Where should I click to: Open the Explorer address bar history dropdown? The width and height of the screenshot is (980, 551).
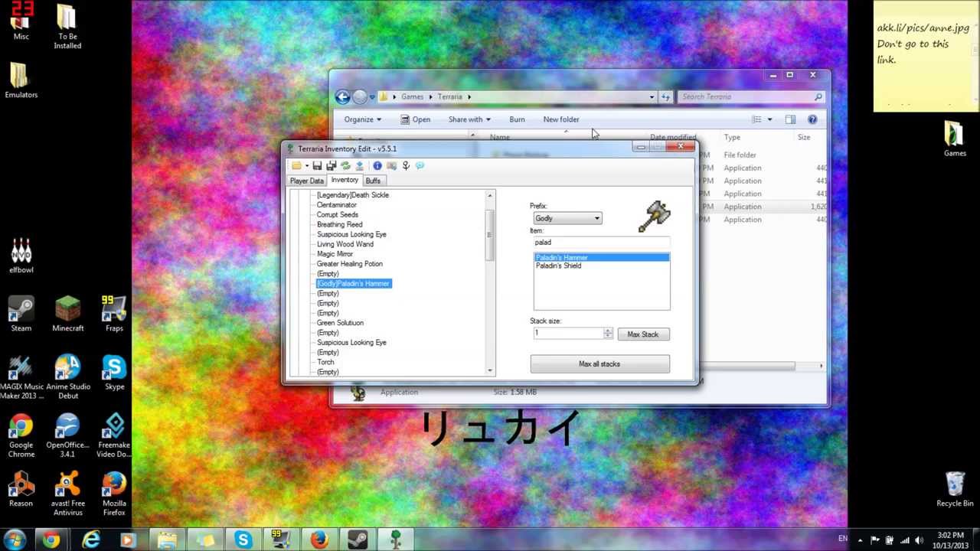(x=652, y=97)
